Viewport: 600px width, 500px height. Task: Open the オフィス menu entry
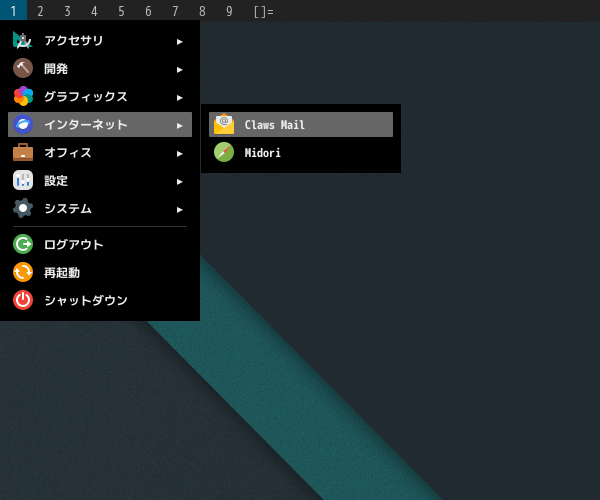point(100,152)
